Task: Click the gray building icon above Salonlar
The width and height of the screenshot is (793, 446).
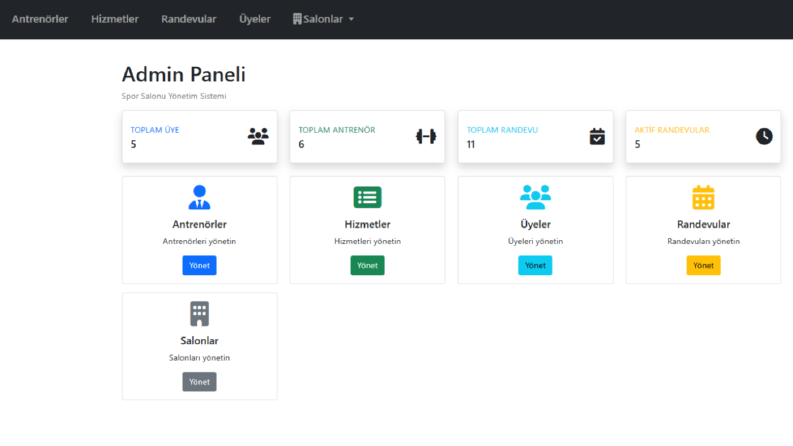Action: (x=199, y=314)
